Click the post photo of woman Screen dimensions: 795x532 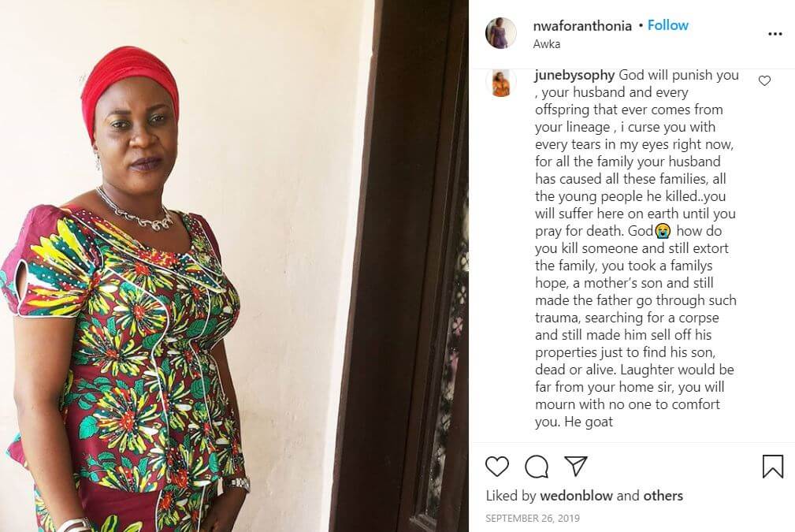(x=234, y=266)
